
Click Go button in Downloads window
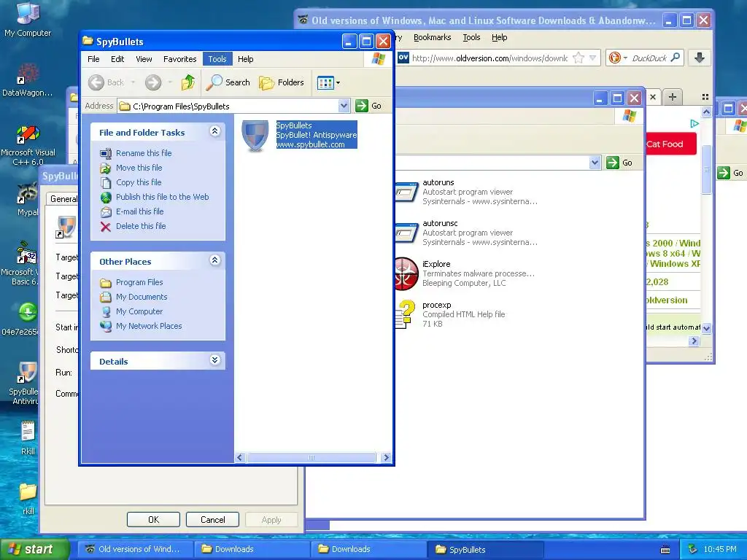(x=619, y=163)
